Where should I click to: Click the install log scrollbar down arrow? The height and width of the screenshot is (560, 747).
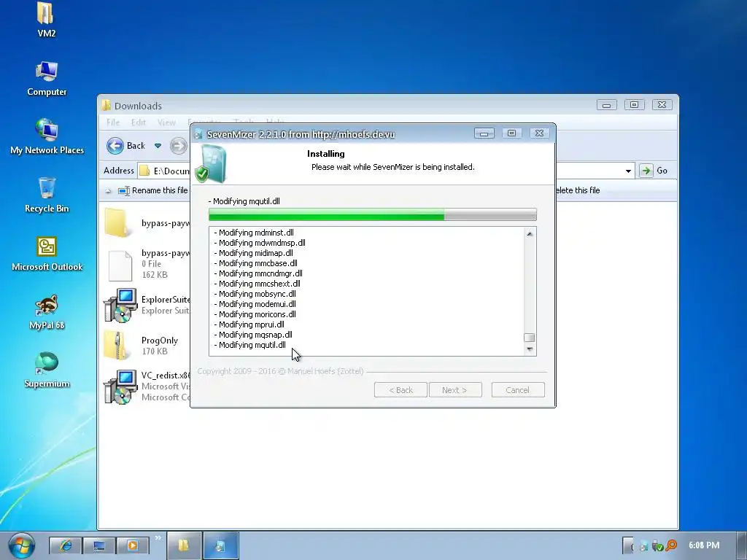click(x=530, y=349)
